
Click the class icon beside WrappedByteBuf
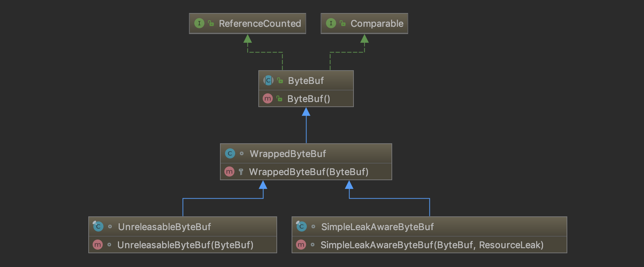coord(230,153)
